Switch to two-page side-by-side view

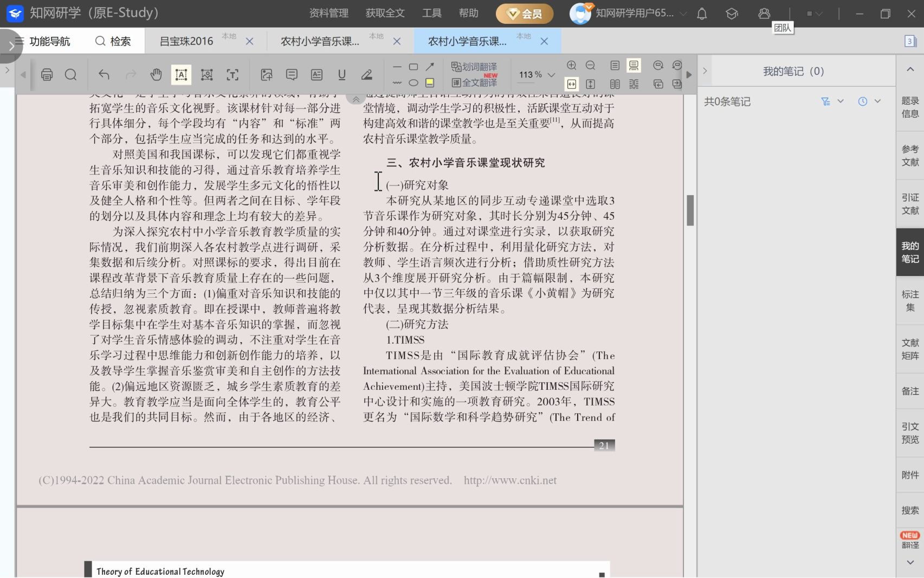pyautogui.click(x=615, y=84)
